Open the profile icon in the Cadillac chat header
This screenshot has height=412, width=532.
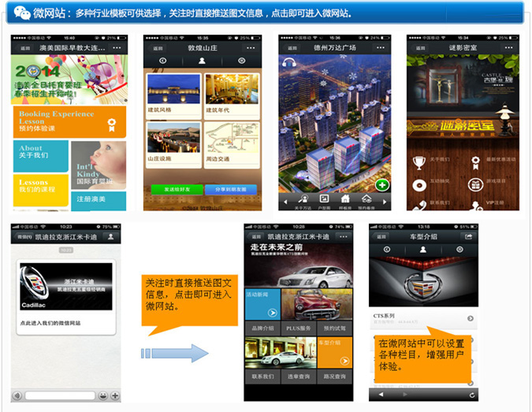[x=110, y=236]
